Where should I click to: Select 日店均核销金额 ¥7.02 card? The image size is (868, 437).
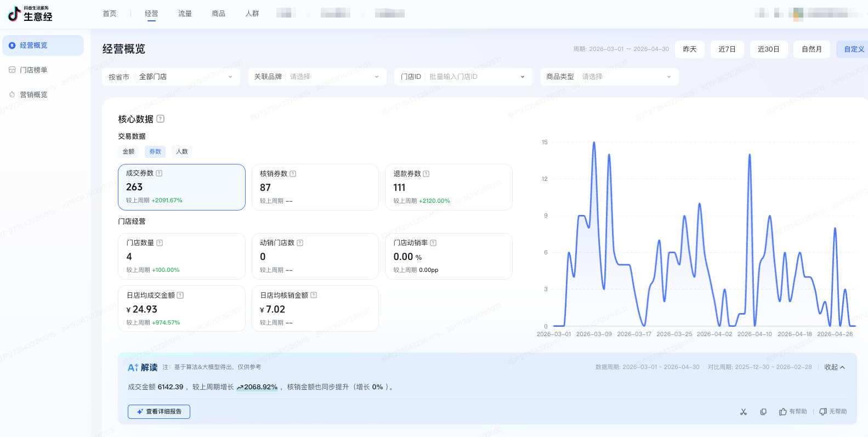point(315,308)
